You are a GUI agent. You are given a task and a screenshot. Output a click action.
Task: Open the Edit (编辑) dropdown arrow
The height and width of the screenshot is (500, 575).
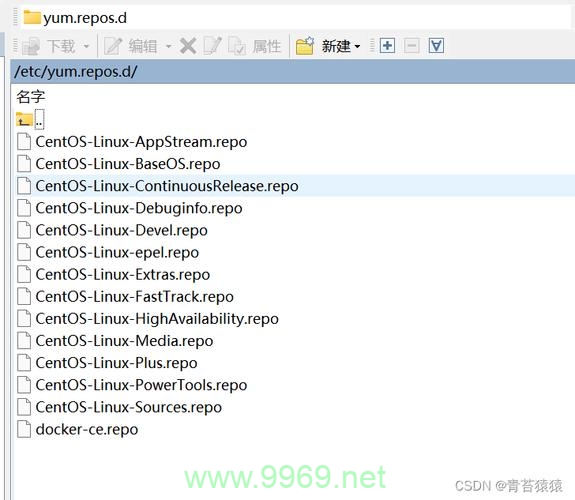tap(169, 46)
